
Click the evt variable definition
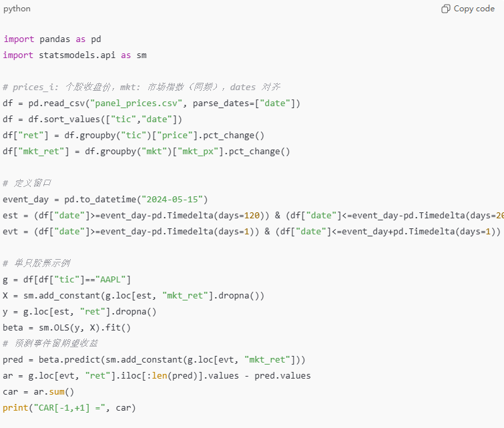(10, 232)
